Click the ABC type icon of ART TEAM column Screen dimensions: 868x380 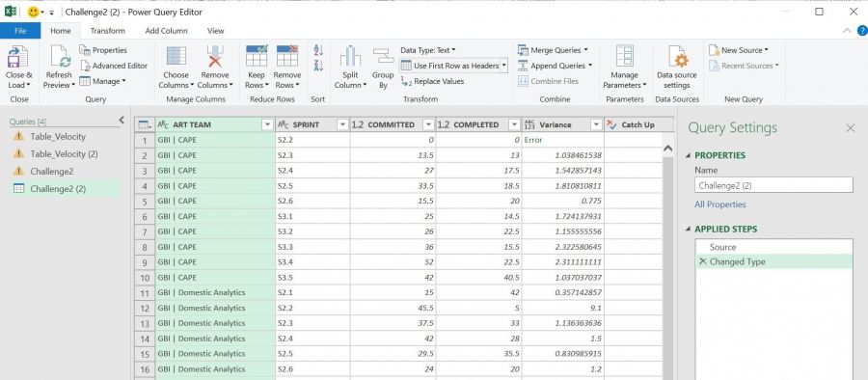163,124
